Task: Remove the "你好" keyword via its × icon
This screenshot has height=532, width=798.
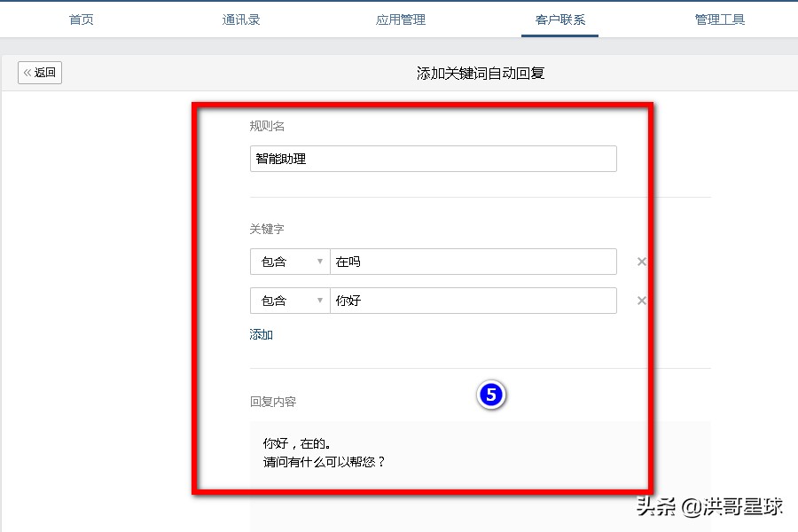Action: coord(641,301)
